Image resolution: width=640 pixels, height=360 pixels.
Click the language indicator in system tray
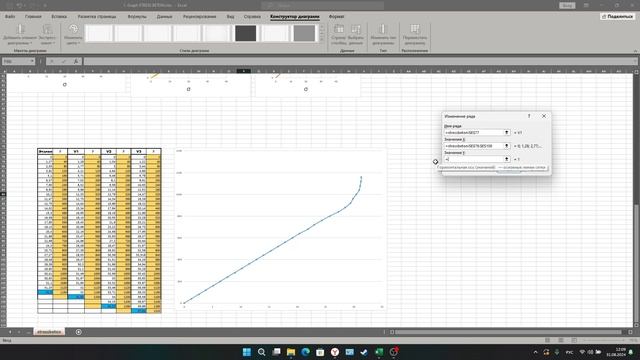(569, 352)
